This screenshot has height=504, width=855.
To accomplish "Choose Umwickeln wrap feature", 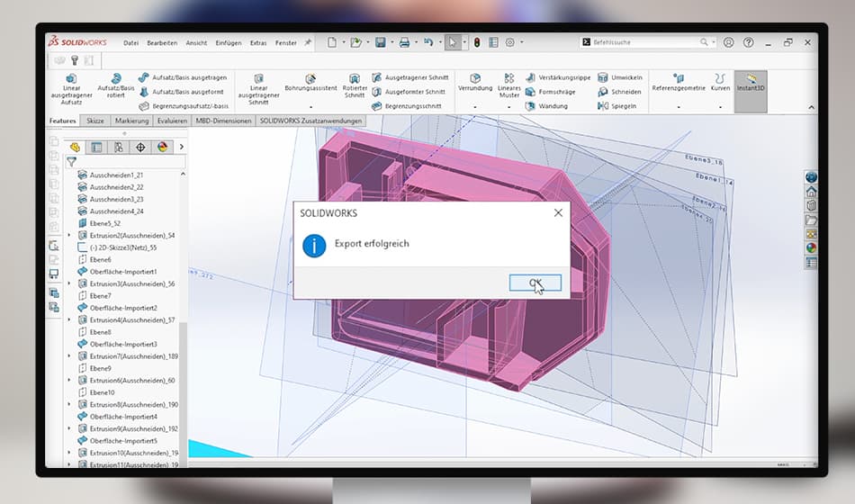I will [620, 77].
